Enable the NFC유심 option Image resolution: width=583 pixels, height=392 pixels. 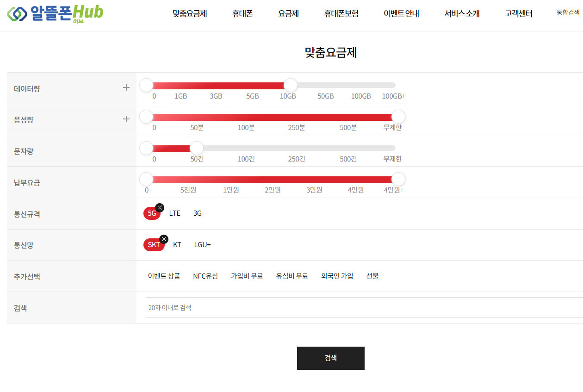(x=205, y=276)
